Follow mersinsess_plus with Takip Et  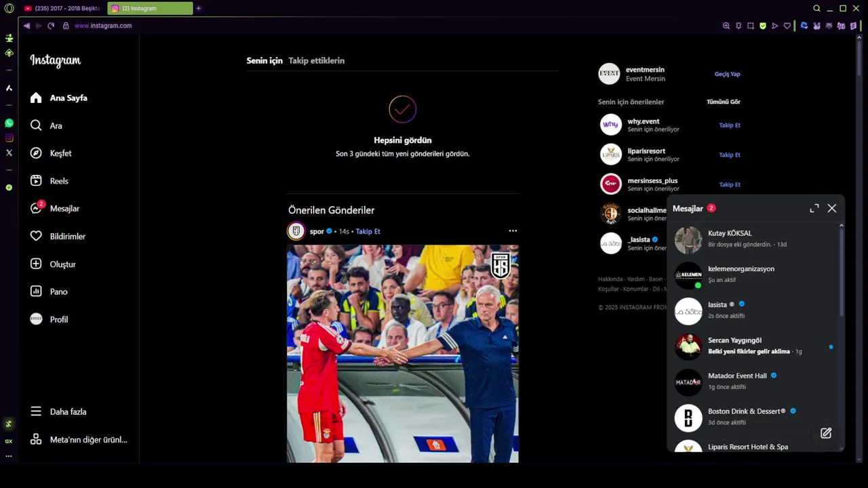click(730, 184)
